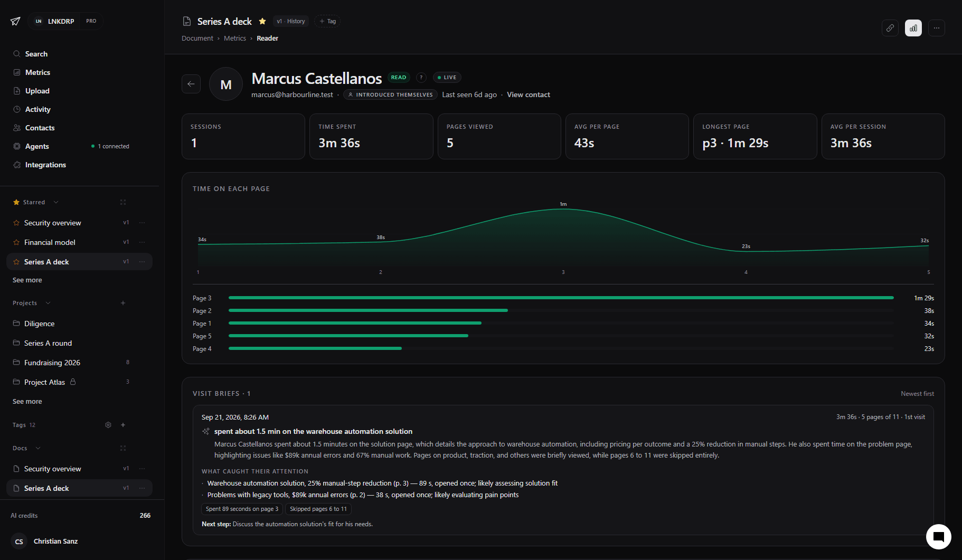Collapse the Starred section
The image size is (962, 560).
[56, 202]
